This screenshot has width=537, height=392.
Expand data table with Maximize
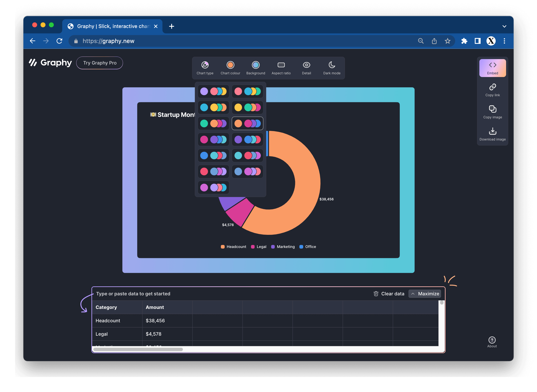(x=424, y=294)
